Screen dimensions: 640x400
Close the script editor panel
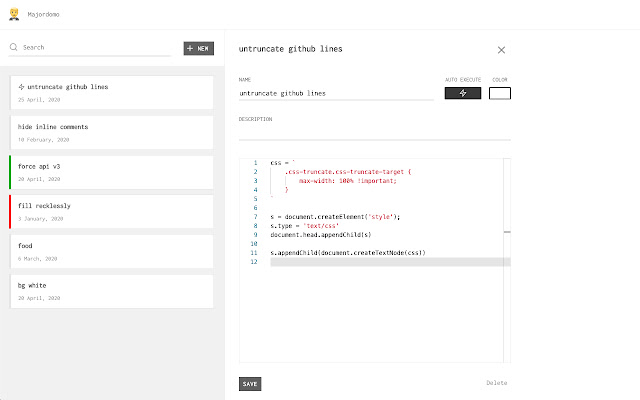501,49
